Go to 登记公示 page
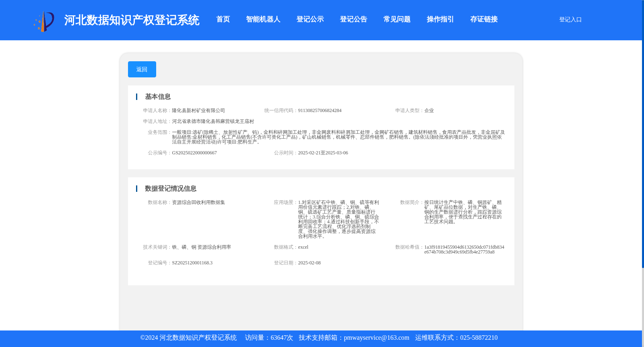 [310, 19]
